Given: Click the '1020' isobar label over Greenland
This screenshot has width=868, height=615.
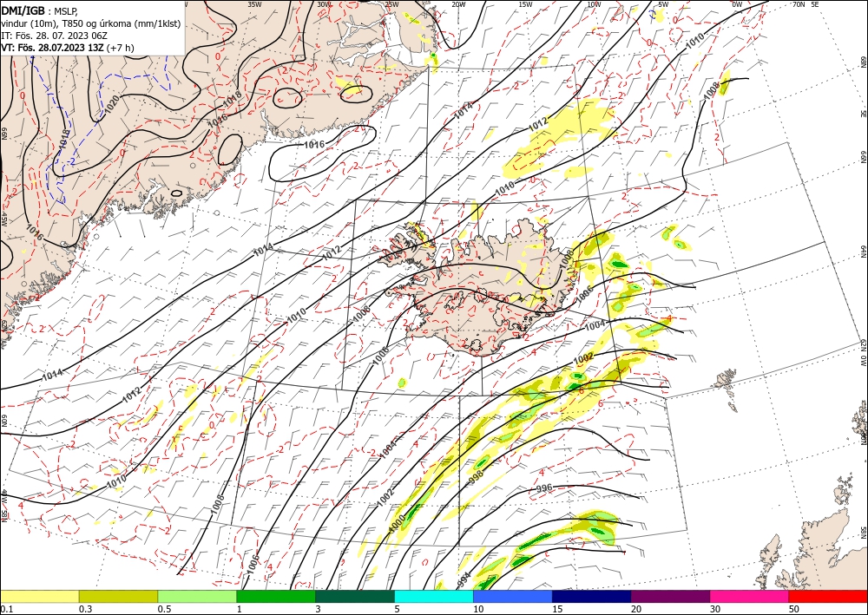Looking at the screenshot, I should point(112,103).
